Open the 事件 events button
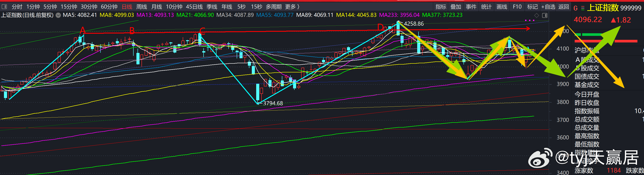 (471, 7)
